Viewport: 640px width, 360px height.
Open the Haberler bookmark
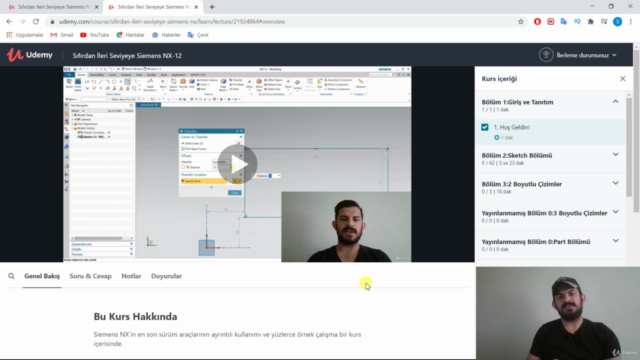click(x=166, y=35)
